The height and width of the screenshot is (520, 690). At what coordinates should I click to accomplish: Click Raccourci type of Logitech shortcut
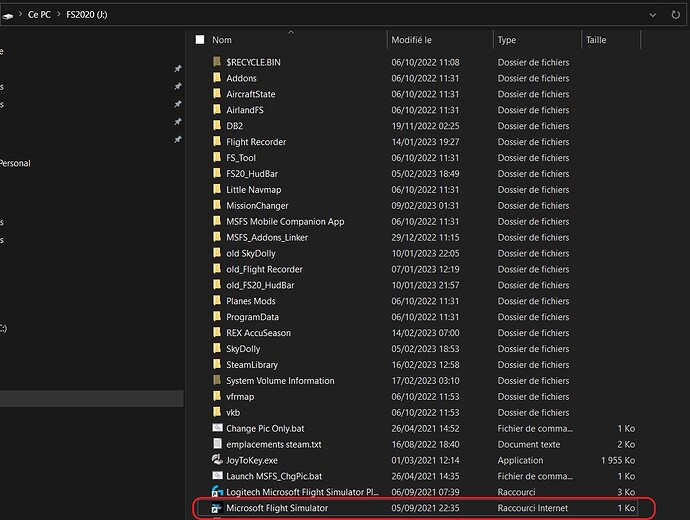pyautogui.click(x=516, y=492)
